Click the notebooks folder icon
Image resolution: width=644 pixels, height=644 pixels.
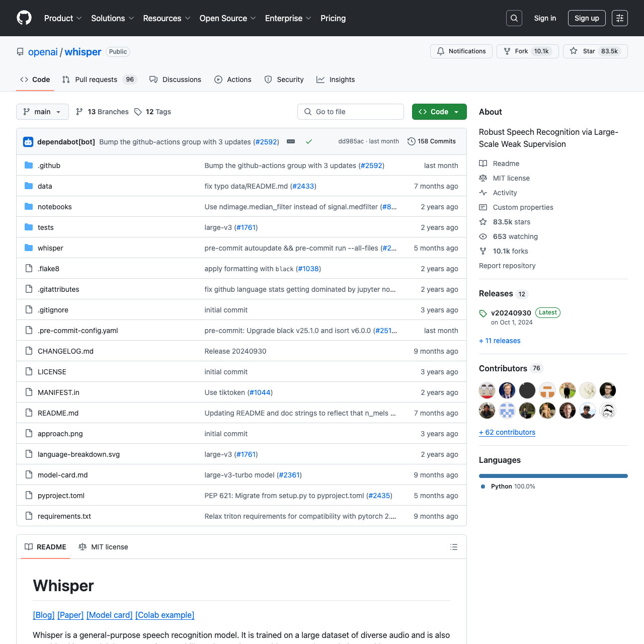tap(29, 207)
